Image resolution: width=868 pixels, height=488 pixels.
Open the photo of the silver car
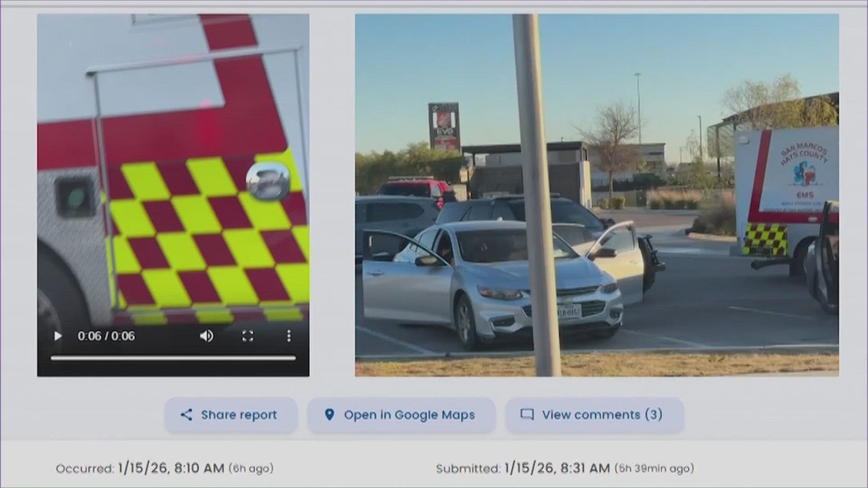pyautogui.click(x=596, y=195)
